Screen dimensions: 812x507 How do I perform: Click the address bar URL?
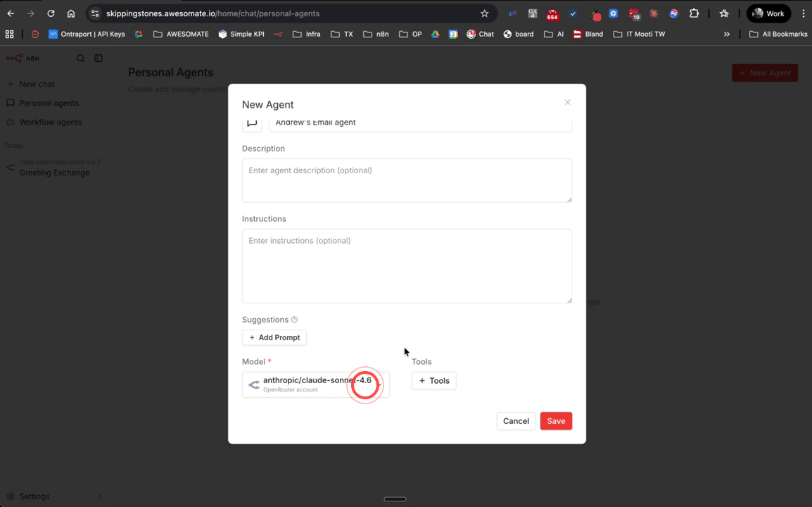212,13
